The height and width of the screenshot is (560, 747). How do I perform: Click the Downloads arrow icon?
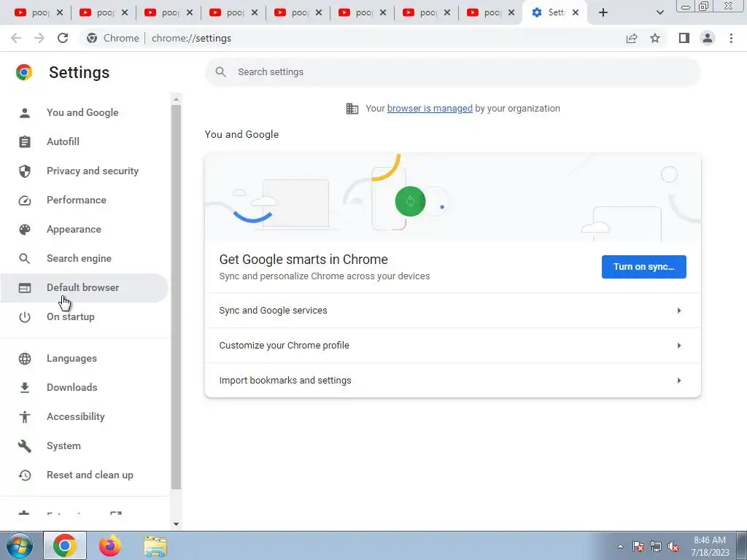pos(25,388)
